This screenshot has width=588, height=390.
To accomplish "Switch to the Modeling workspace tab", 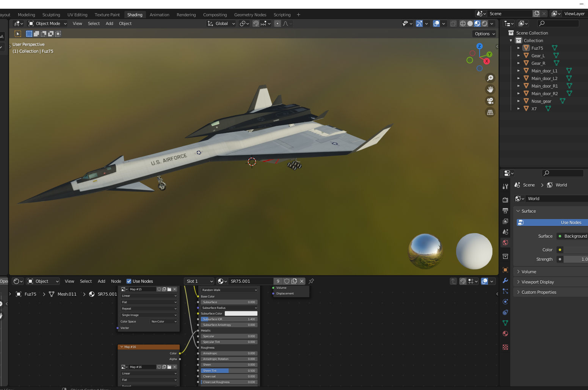I will [x=26, y=15].
